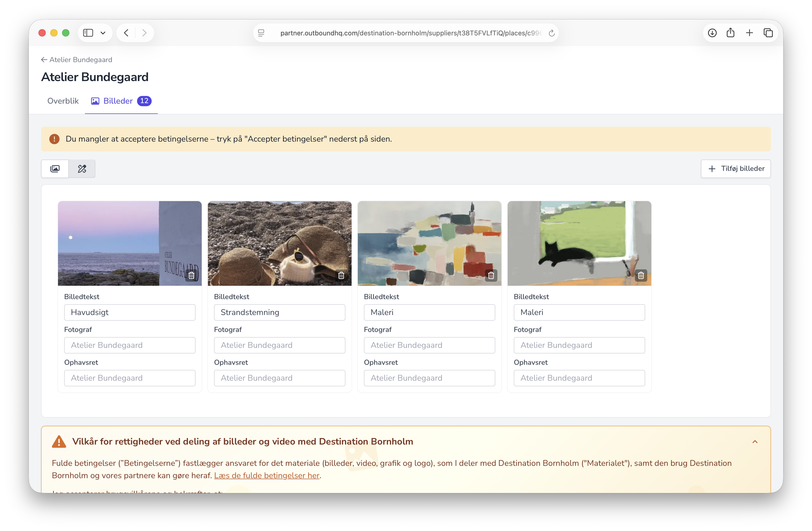Viewport: 812px width, 531px height.
Task: Click Tilføj billeder button
Action: (x=736, y=169)
